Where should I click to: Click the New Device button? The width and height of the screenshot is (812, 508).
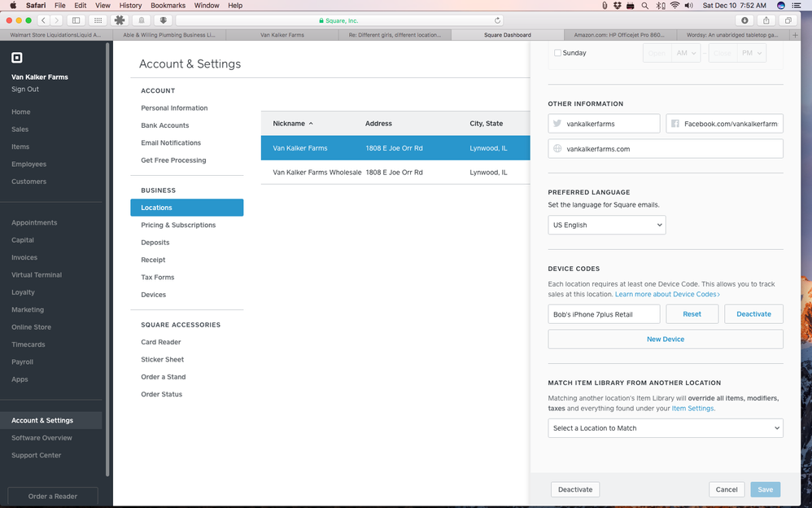pyautogui.click(x=665, y=339)
